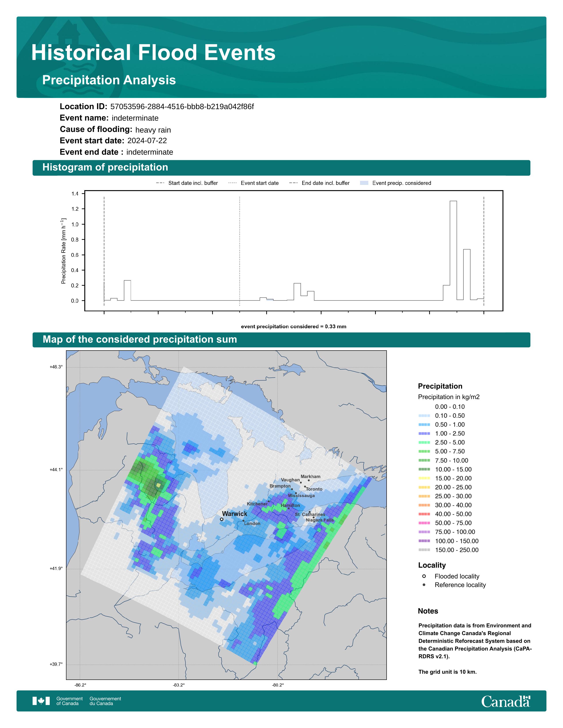The width and height of the screenshot is (563, 728).
Task: Click the event start date 2024-07-22
Action: click(147, 141)
